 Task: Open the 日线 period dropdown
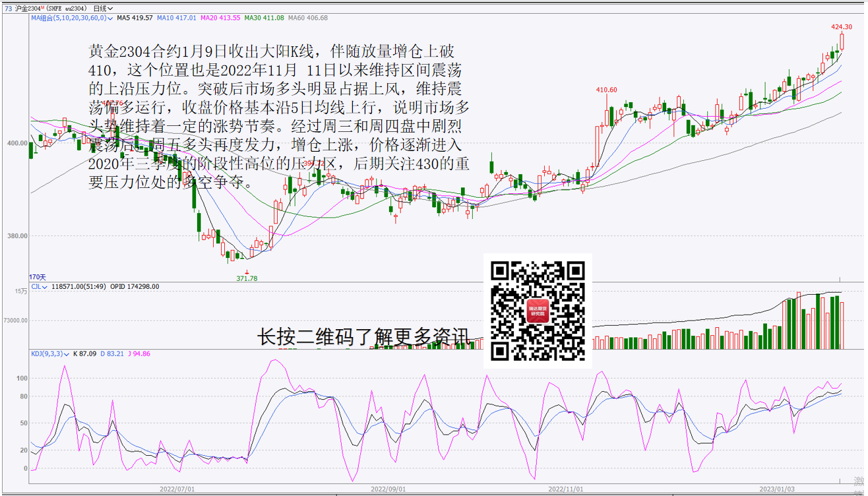coord(102,9)
